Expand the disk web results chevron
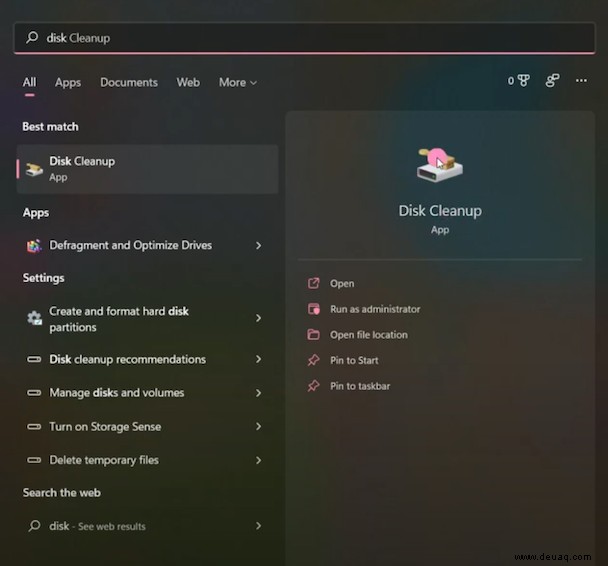Image resolution: width=608 pixels, height=566 pixels. (258, 526)
